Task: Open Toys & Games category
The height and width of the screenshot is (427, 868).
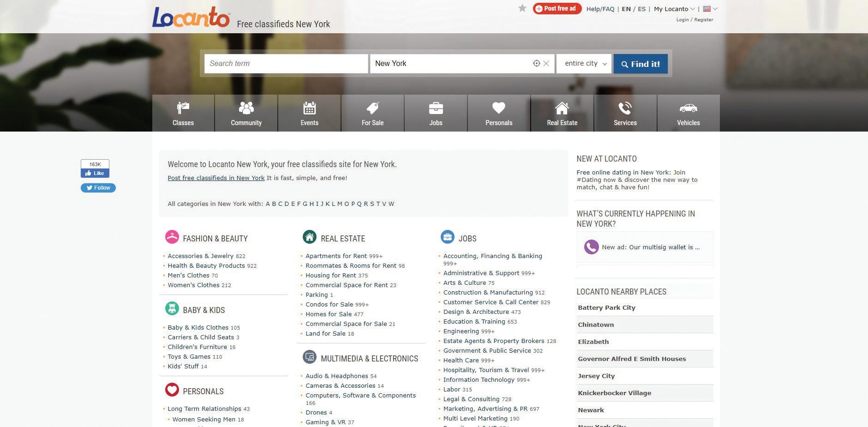Action: click(189, 356)
